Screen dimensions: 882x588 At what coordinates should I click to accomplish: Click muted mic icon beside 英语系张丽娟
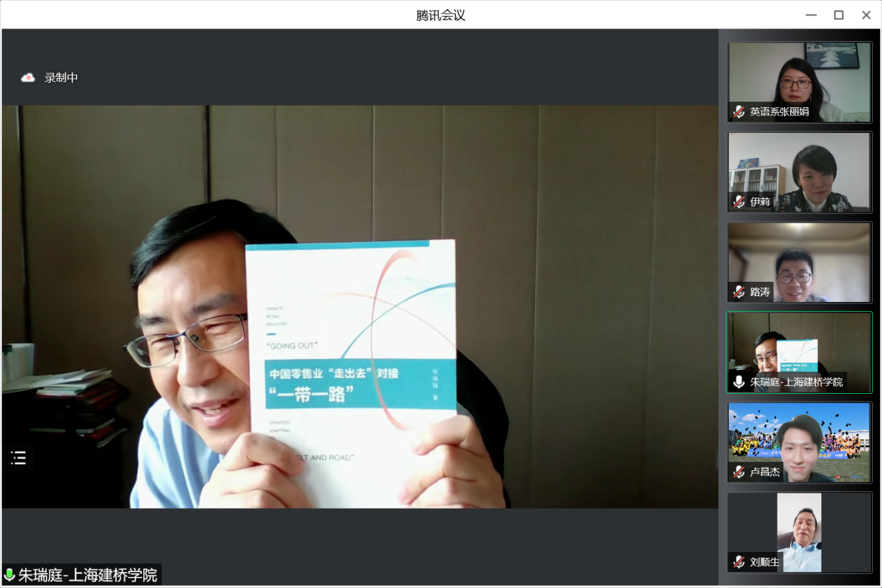739,111
